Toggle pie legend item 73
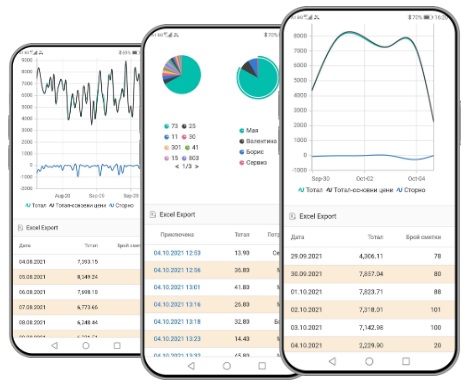 click(171, 126)
